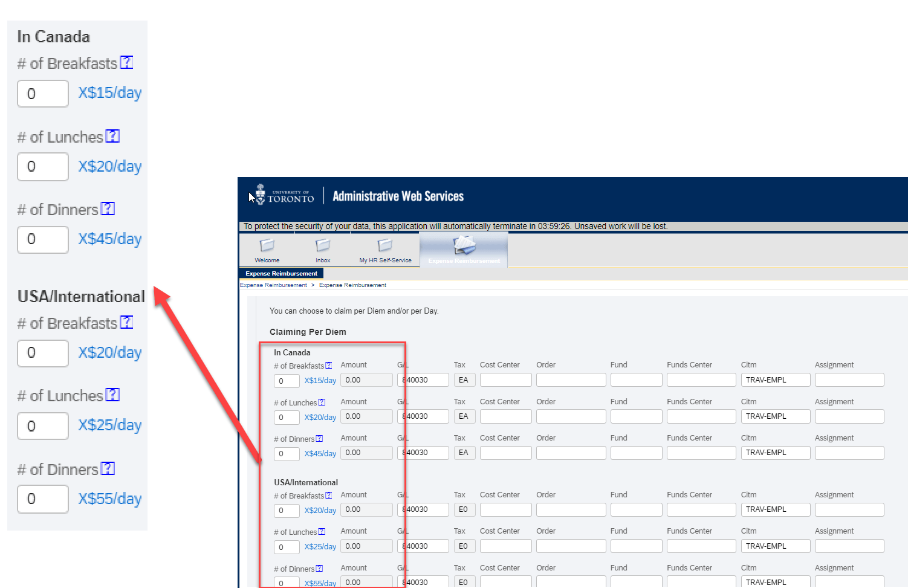Image resolution: width=908 pixels, height=588 pixels.
Task: Focus USA/International Breakfasts count field in enlarged panel
Action: (x=43, y=353)
